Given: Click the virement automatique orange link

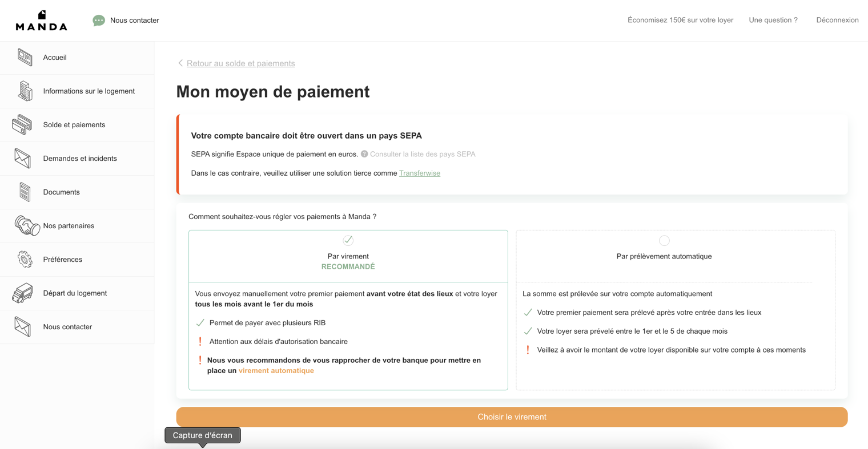Looking at the screenshot, I should [x=276, y=371].
